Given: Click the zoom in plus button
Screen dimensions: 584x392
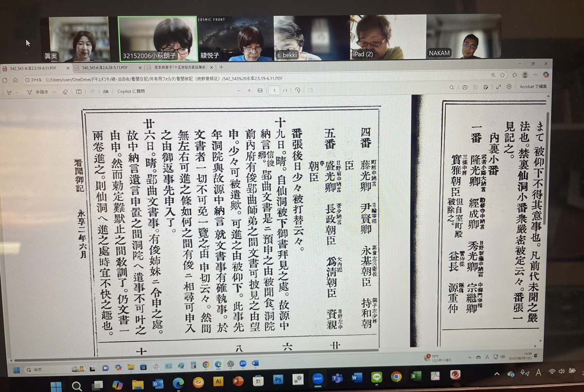Looking at the screenshot, I should coord(249,91).
